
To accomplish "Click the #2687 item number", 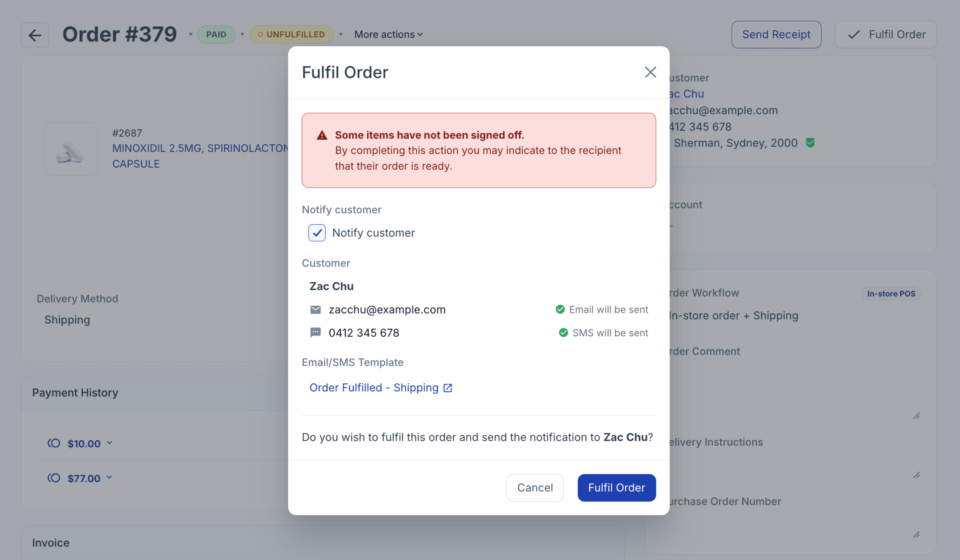I will (127, 133).
